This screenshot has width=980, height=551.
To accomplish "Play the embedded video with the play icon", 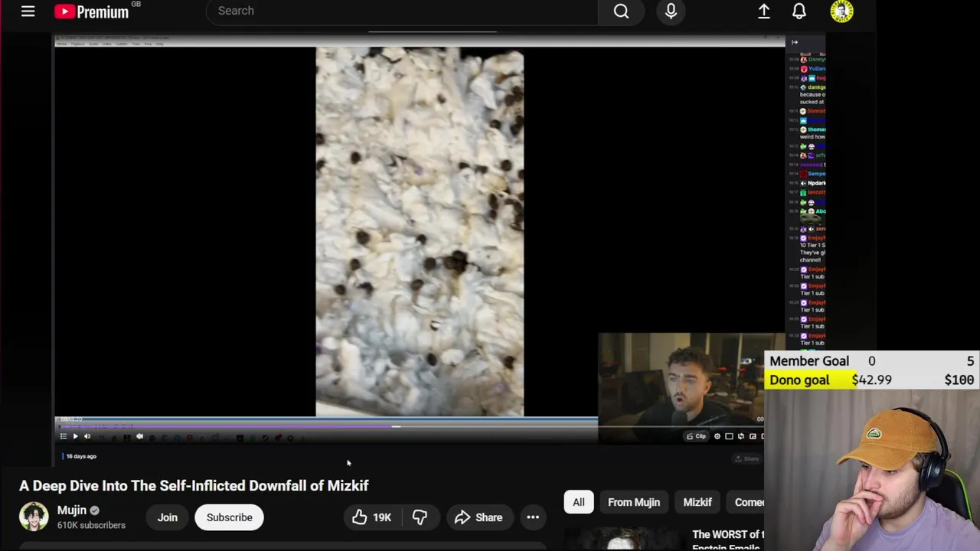I will (x=75, y=436).
